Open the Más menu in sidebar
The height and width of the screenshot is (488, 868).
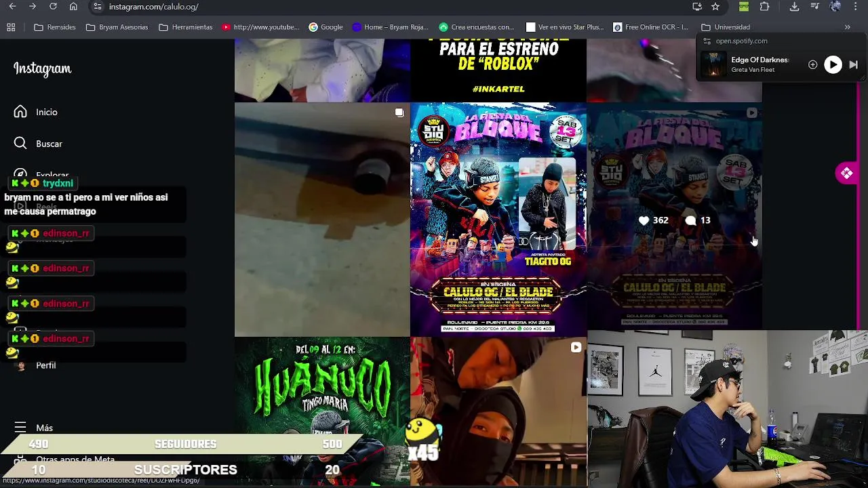(x=44, y=428)
